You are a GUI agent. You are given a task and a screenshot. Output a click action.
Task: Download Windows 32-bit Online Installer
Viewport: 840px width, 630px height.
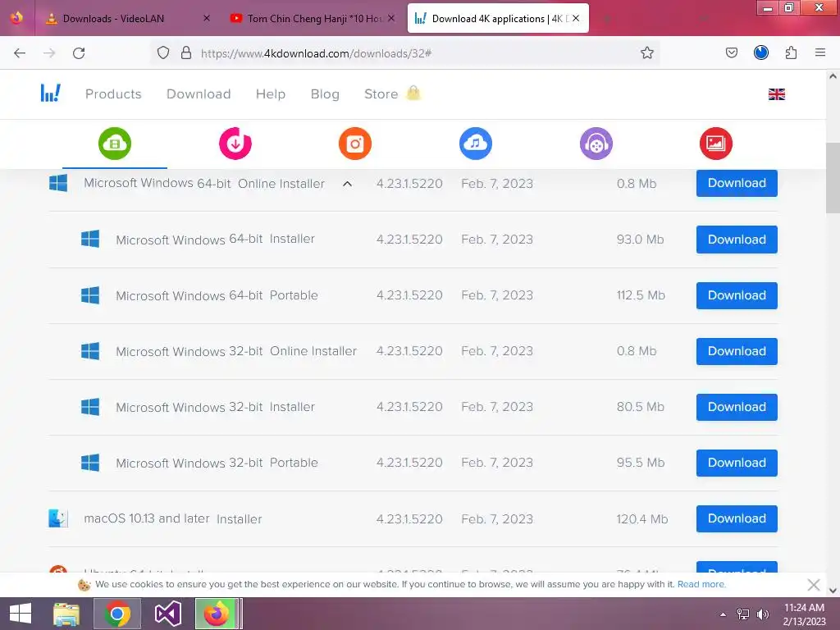point(737,351)
